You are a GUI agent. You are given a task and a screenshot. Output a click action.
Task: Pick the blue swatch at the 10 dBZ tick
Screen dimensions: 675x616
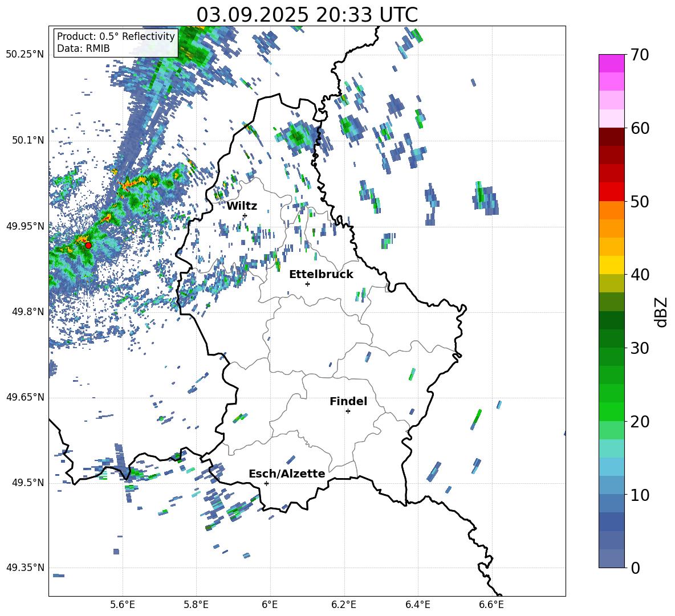tap(611, 503)
